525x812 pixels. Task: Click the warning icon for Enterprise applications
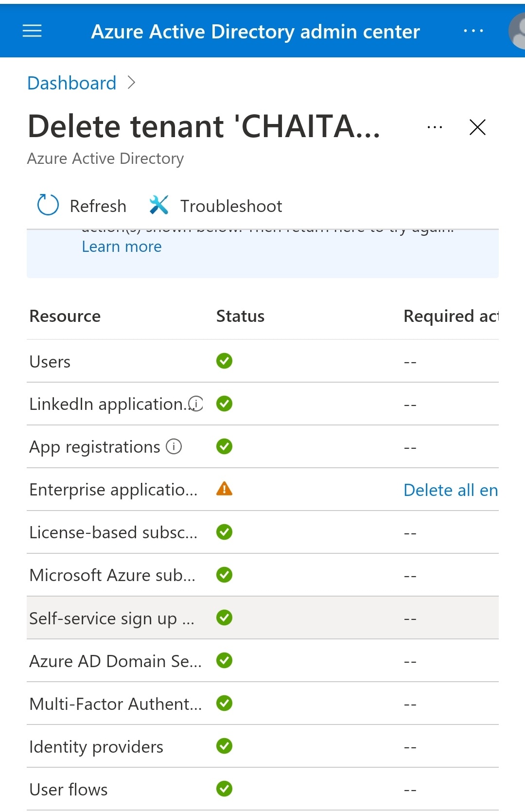coord(224,489)
